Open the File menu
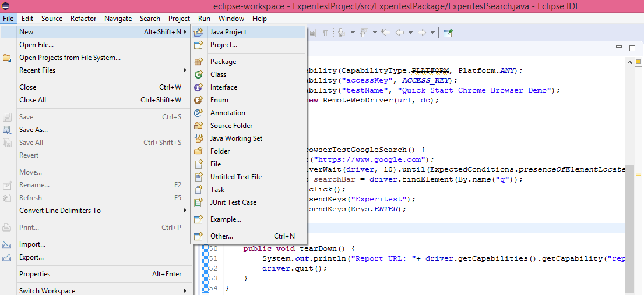The width and height of the screenshot is (644, 295). [8, 19]
